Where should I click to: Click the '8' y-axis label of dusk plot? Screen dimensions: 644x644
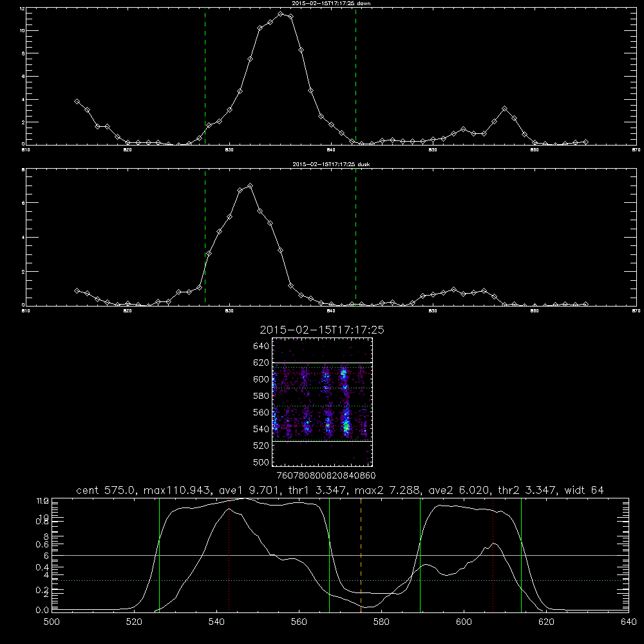[23, 169]
